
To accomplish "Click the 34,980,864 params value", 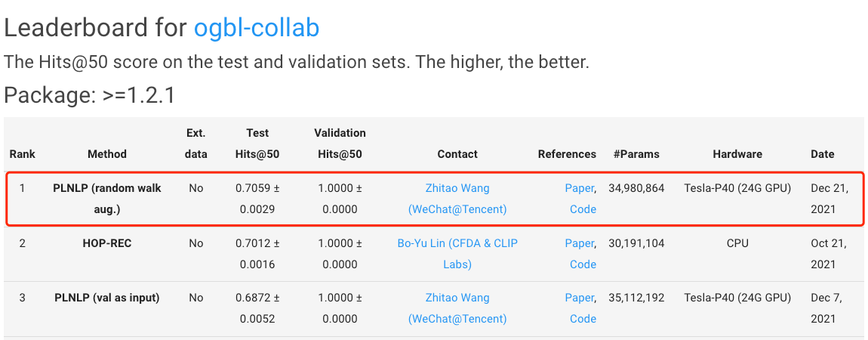I will click(636, 188).
